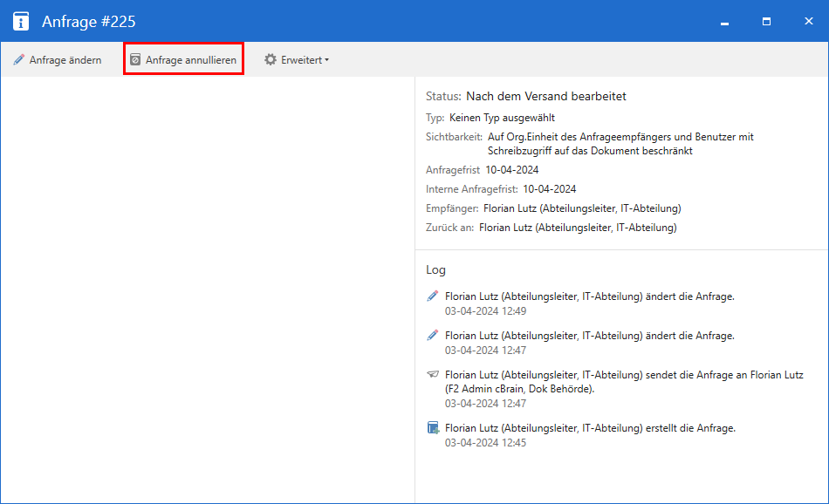Viewport: 829px width, 504px height.
Task: Select the pencil icon of the 12:49 log entry
Action: click(432, 296)
